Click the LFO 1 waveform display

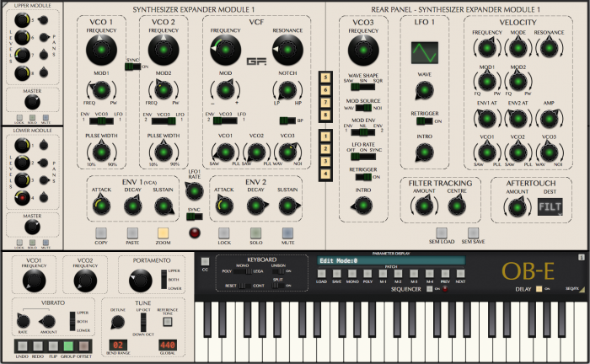pyautogui.click(x=425, y=52)
